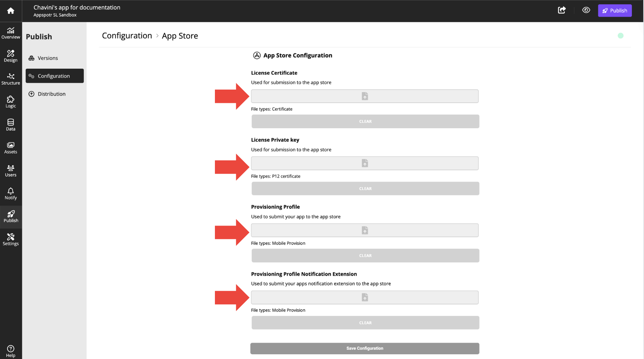Go to the home icon
This screenshot has height=359, width=644.
click(x=11, y=11)
